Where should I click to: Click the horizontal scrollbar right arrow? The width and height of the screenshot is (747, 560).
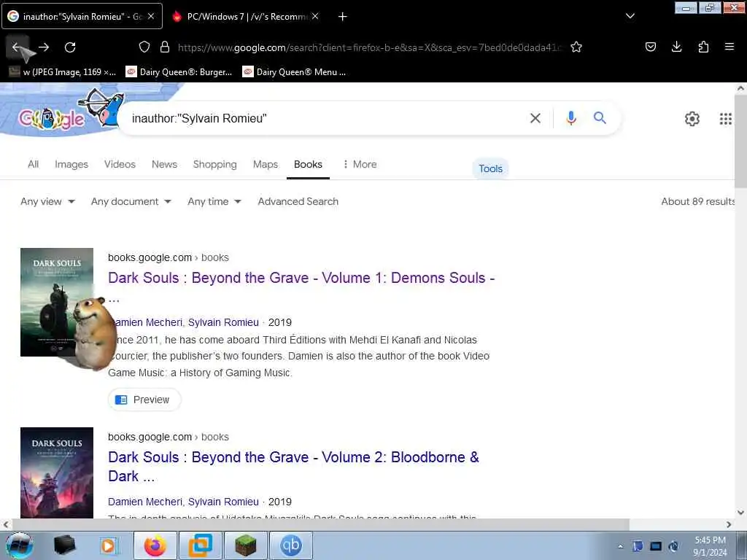pos(729,524)
